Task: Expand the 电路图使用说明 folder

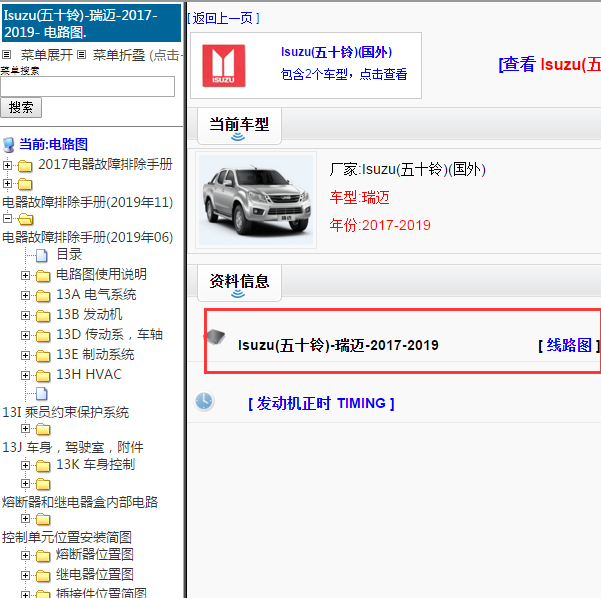Action: pos(25,275)
